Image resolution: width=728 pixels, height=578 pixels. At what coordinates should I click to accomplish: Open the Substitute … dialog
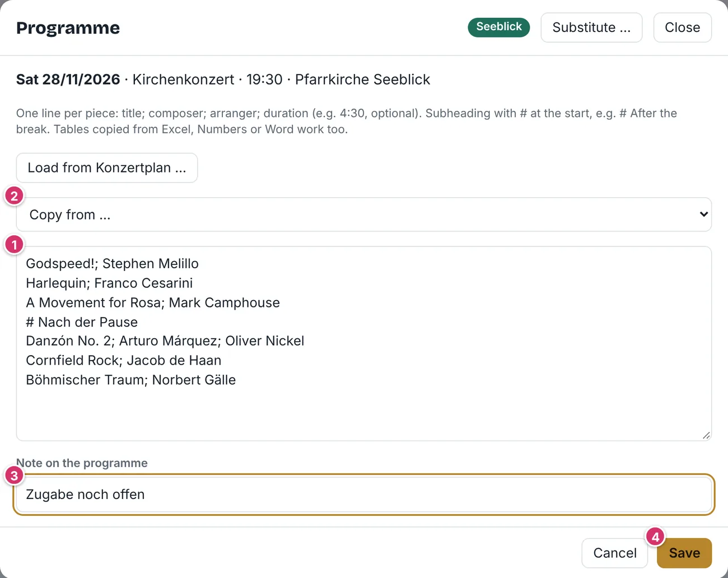click(x=591, y=27)
